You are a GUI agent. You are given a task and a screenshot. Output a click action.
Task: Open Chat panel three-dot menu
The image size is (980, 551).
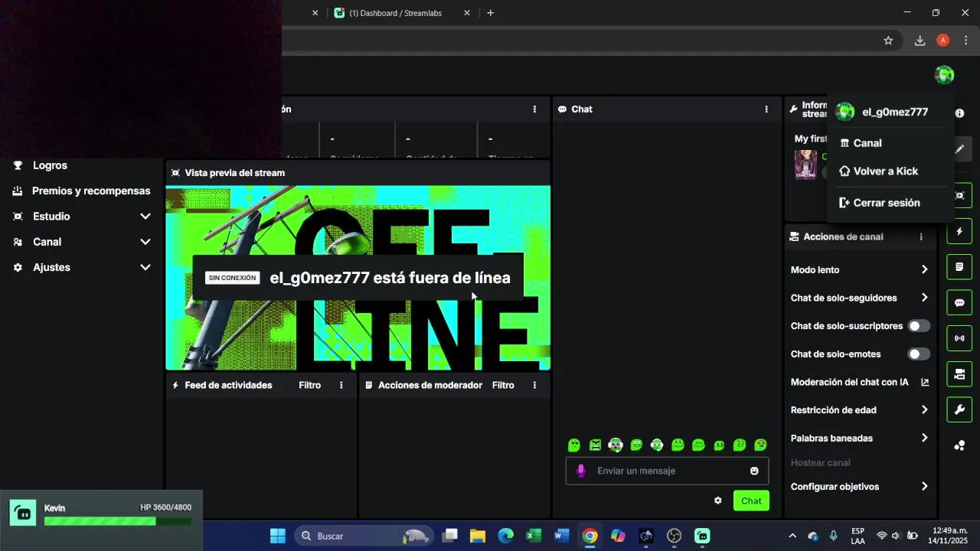[766, 109]
